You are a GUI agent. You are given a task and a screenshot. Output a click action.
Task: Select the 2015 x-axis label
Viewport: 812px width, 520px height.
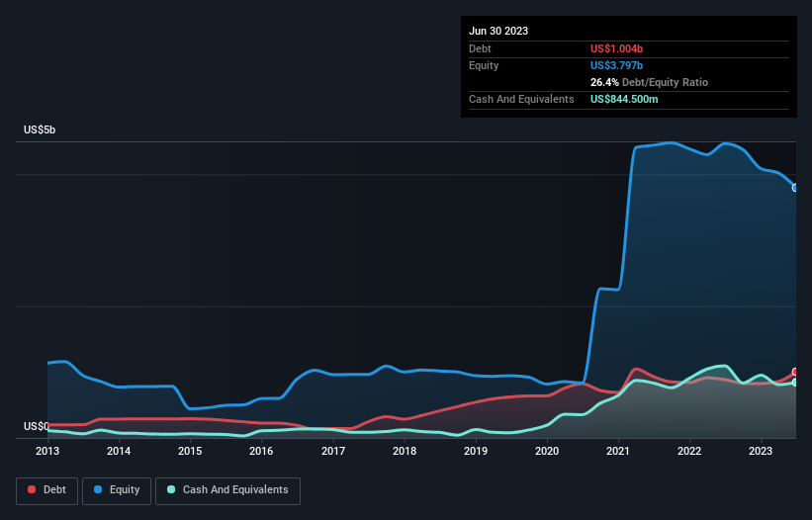tap(190, 451)
